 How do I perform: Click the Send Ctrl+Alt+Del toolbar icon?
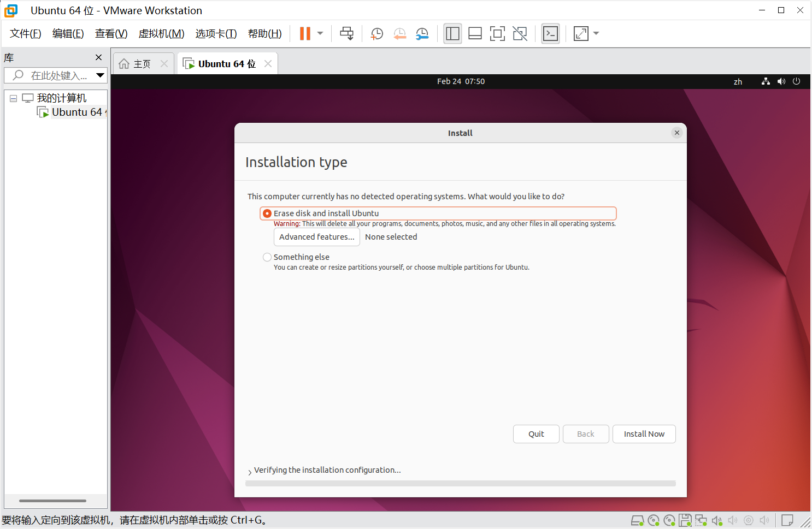346,34
